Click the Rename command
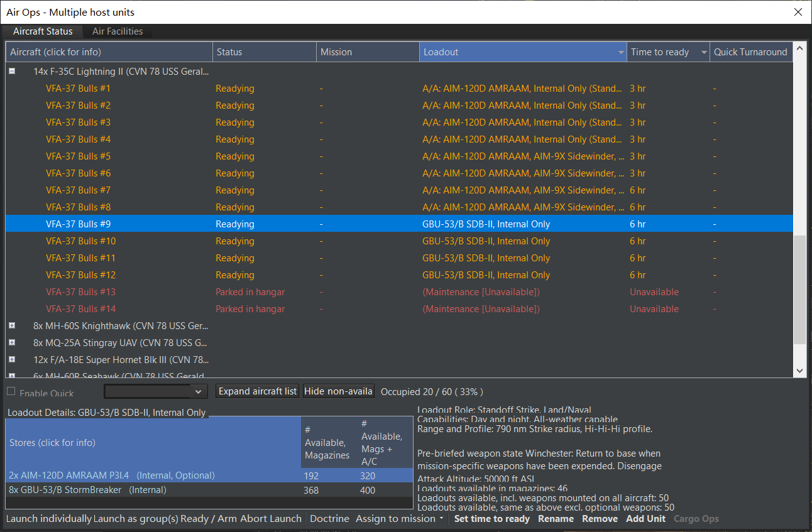 tap(556, 519)
